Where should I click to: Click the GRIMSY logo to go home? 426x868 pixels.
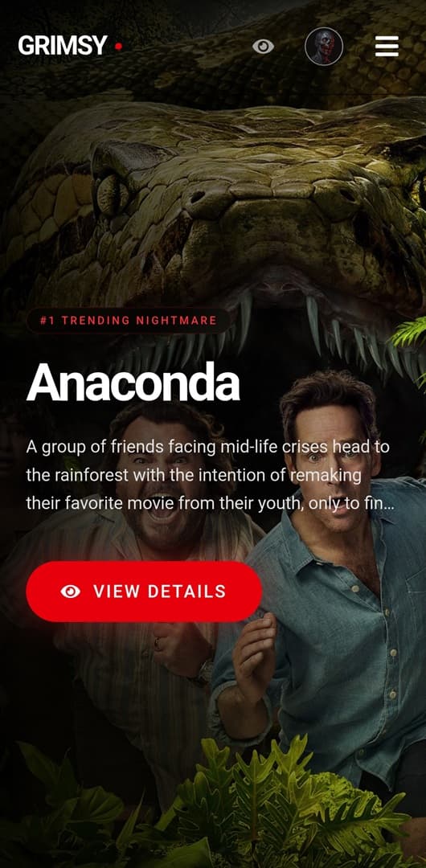coord(62,46)
